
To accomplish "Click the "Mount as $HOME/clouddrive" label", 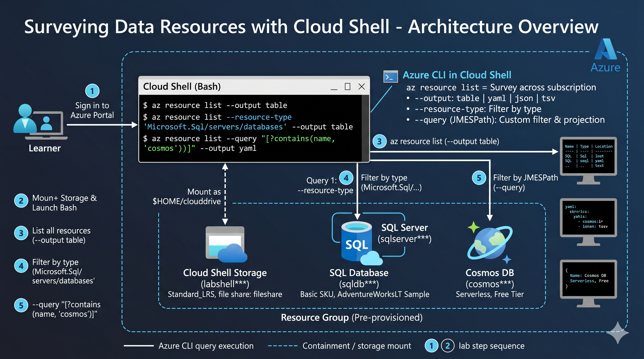I will point(187,197).
